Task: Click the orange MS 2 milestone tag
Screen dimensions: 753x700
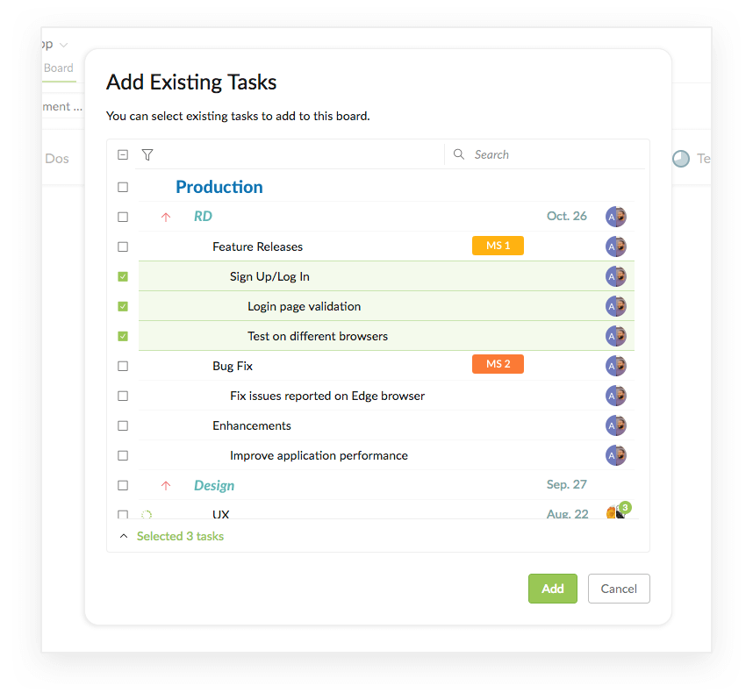Action: click(x=498, y=364)
